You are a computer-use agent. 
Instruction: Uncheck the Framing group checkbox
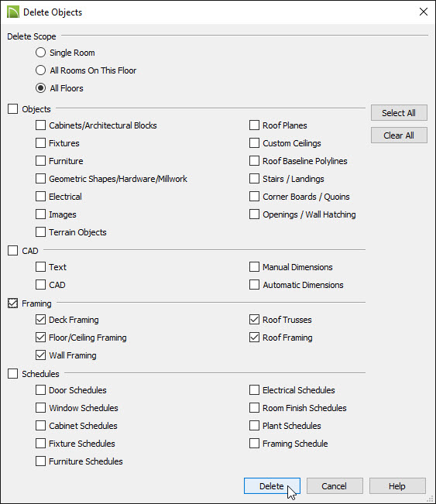coord(13,303)
